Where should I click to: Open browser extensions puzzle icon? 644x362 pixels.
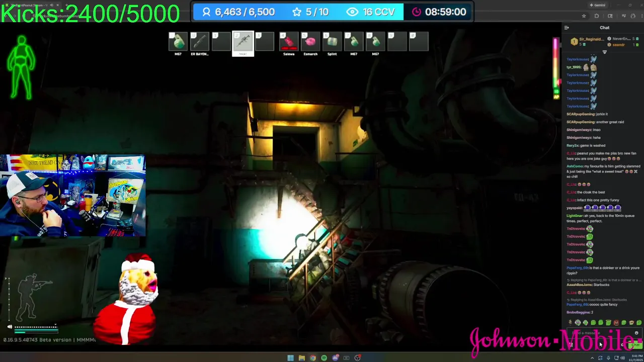pos(597,16)
